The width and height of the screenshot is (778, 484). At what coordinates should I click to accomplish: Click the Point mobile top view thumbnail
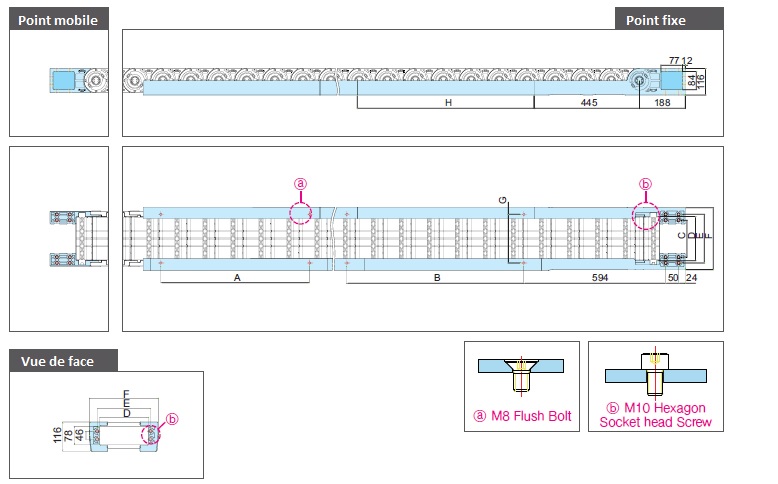pos(58,240)
